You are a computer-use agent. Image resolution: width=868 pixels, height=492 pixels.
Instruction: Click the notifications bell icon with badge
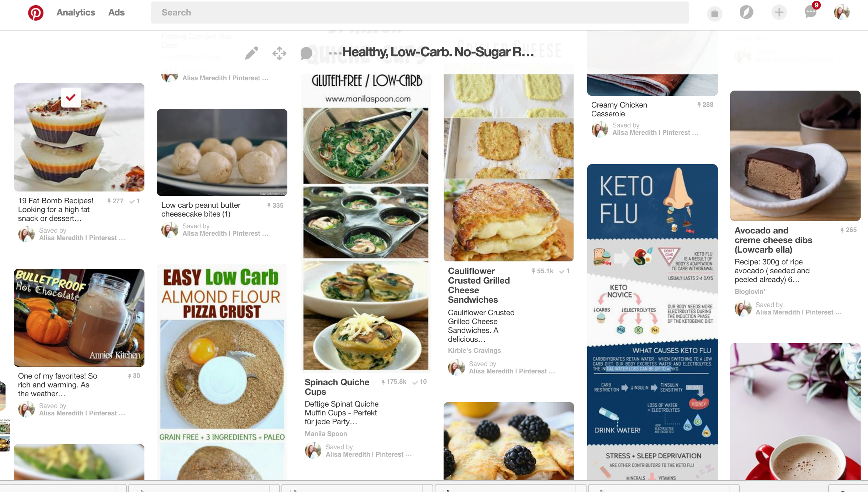coord(809,13)
